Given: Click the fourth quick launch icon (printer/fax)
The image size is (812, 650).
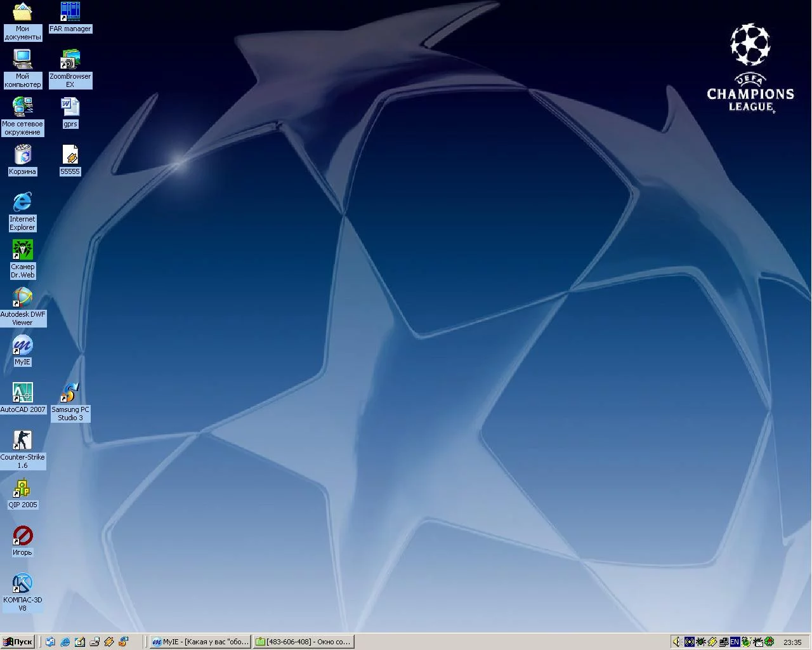Looking at the screenshot, I should pos(94,642).
